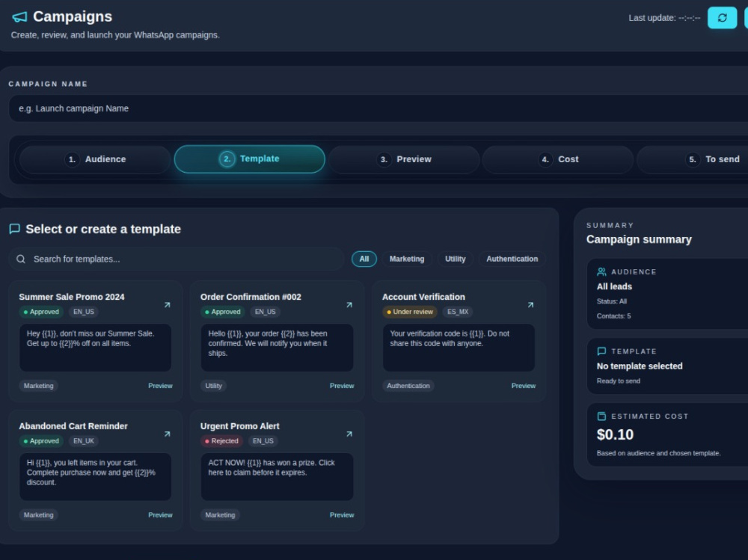748x560 pixels.
Task: Click EN_US tag on Summer Sale Promo
Action: click(84, 312)
